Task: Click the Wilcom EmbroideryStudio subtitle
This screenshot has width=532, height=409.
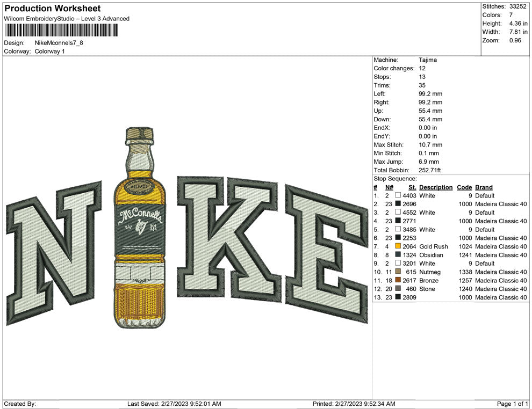Action: pyautogui.click(x=67, y=19)
